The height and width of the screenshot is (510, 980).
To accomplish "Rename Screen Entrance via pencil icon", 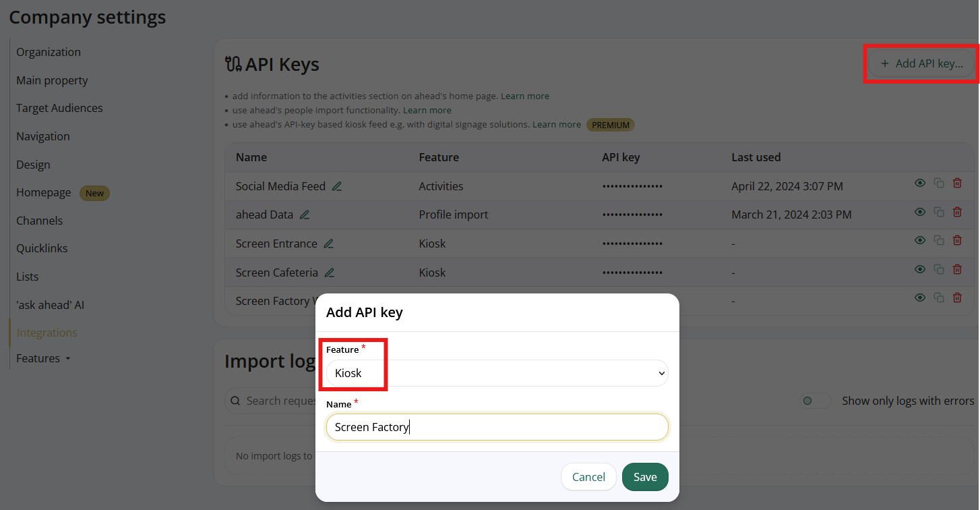I will pos(328,244).
